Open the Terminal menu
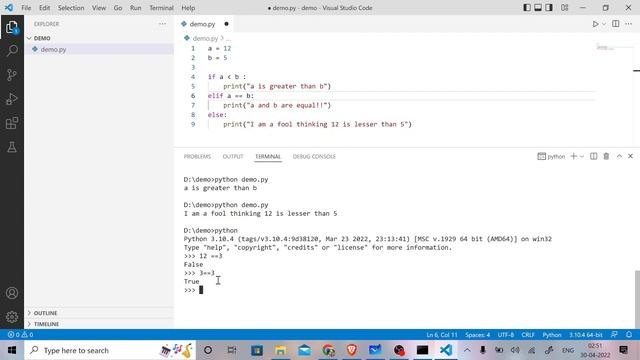Viewport: 640px width, 360px height. point(161,8)
